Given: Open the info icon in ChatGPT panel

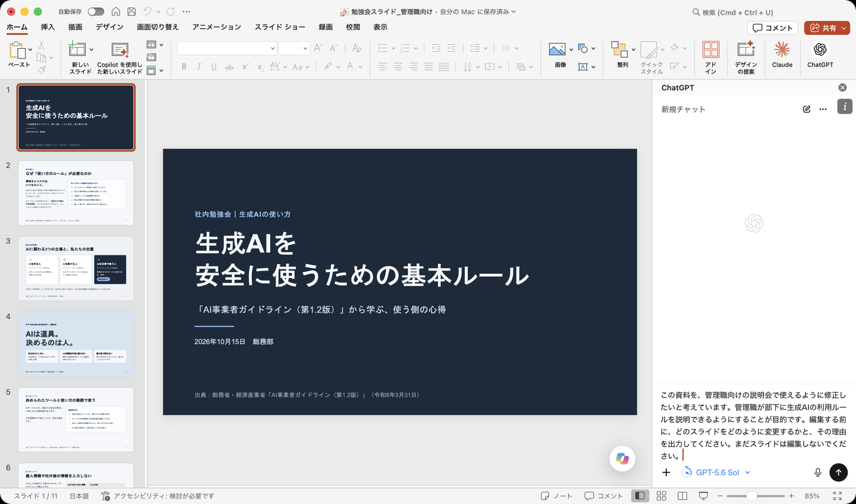Looking at the screenshot, I should click(844, 106).
